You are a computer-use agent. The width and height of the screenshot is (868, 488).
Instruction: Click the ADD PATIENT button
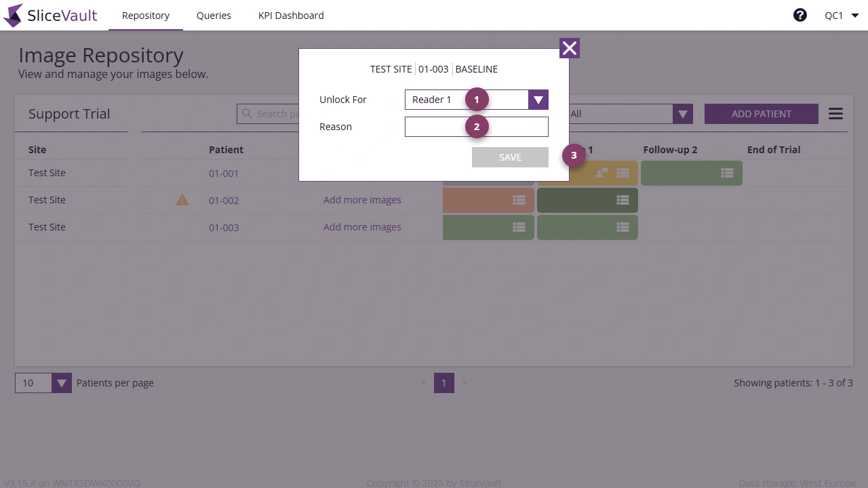(x=761, y=113)
